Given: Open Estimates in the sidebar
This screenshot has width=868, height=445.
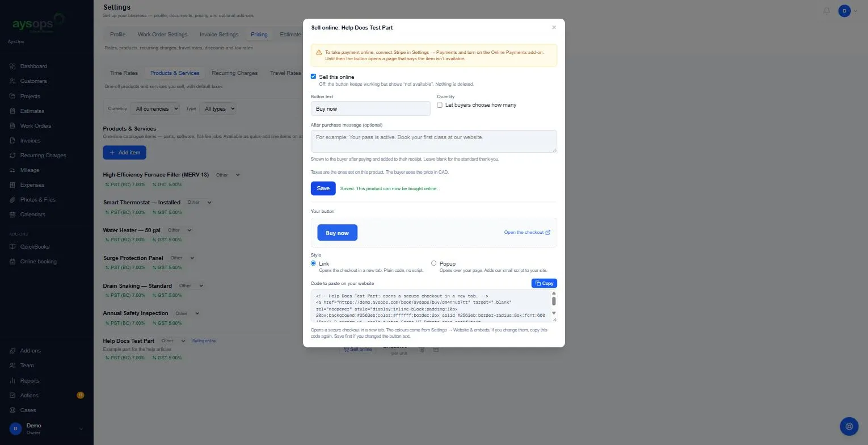Looking at the screenshot, I should (x=32, y=111).
